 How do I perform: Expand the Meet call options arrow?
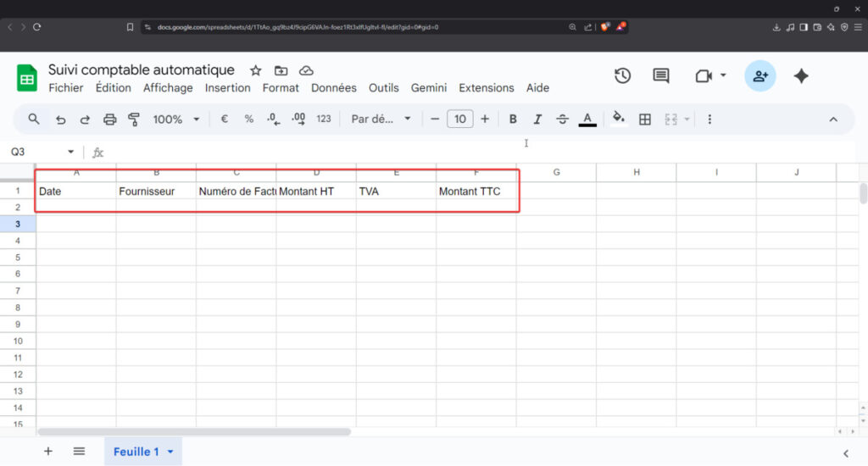point(723,75)
